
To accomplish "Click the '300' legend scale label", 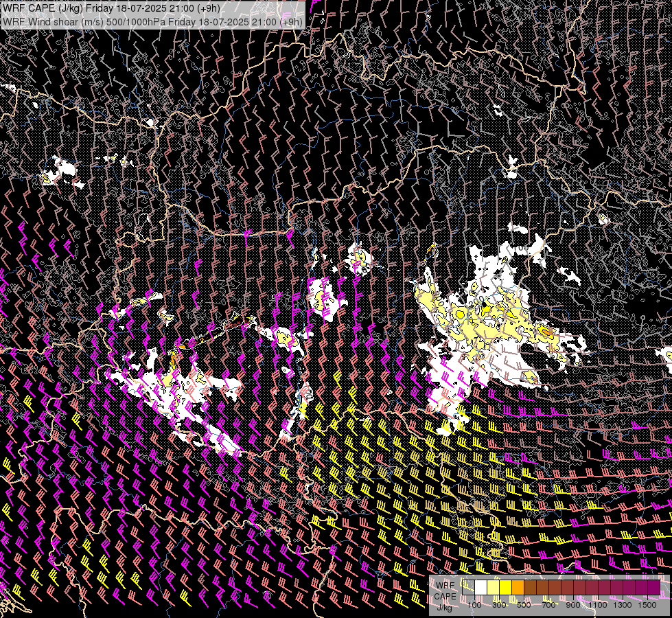I will (499, 605).
